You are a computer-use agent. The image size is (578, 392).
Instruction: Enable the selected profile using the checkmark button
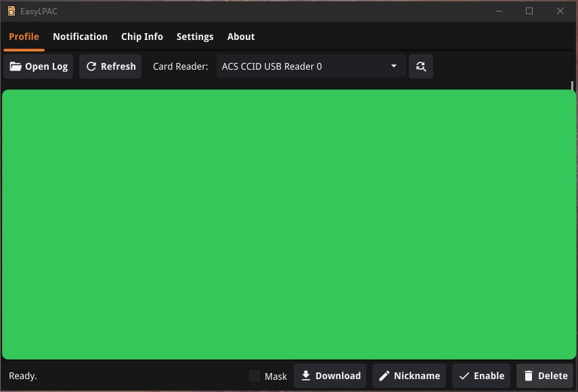pos(481,376)
